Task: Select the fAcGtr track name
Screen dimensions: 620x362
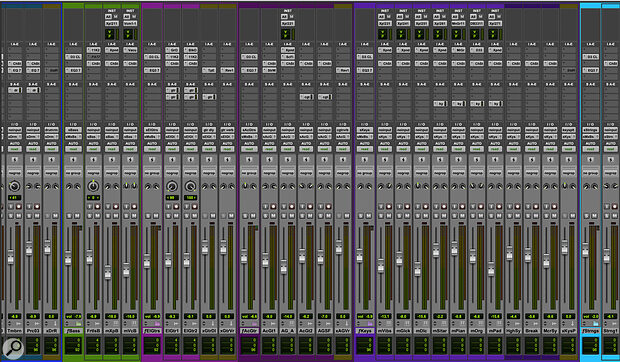Action: pyautogui.click(x=249, y=330)
